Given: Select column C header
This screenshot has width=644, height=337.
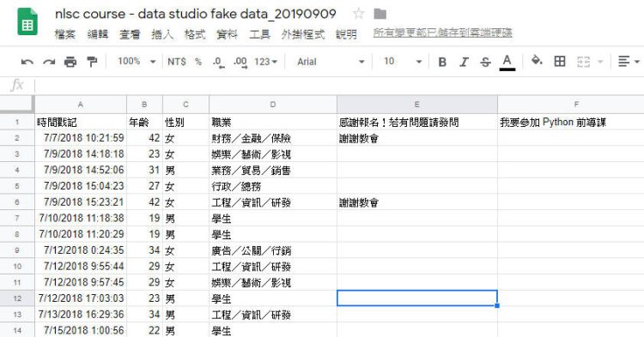Looking at the screenshot, I should 186,105.
